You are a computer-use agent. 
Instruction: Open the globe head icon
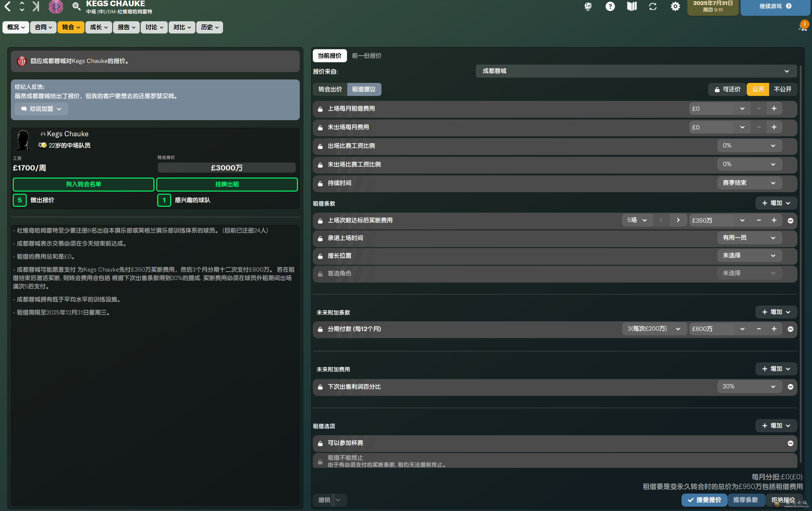click(x=588, y=7)
